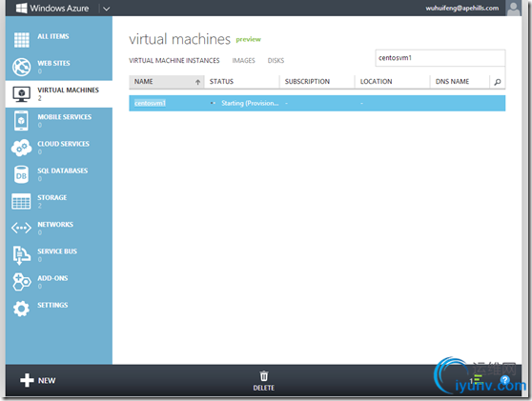Expand the Windows Azure header dropdown chevron
The height and width of the screenshot is (401, 532).
(x=107, y=9)
